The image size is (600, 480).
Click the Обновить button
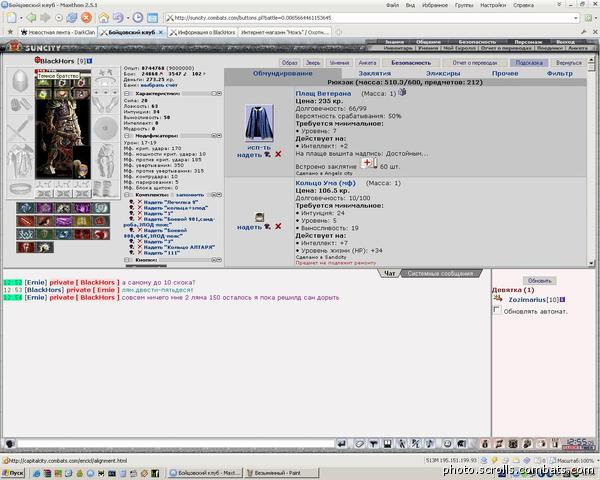540,281
